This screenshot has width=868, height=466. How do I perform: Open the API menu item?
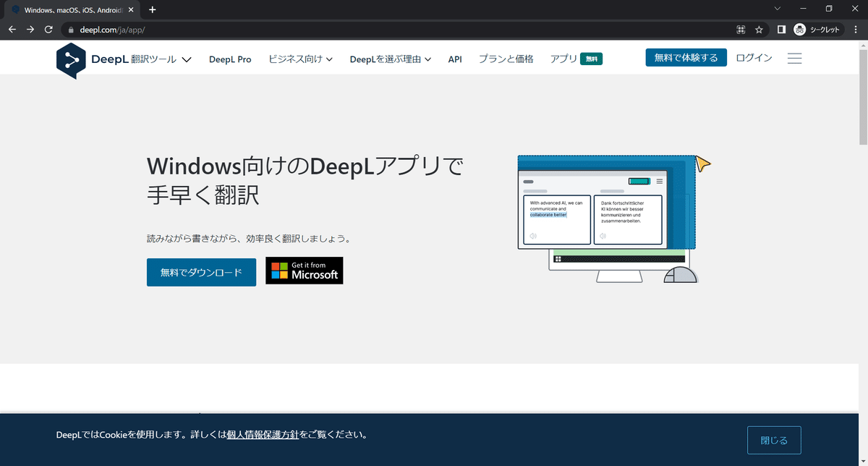pyautogui.click(x=455, y=59)
